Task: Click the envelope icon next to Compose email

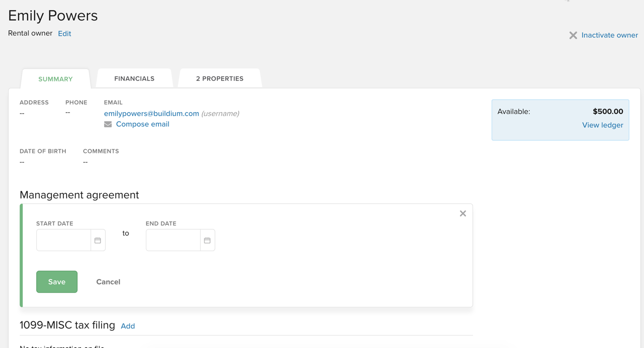Action: (108, 124)
